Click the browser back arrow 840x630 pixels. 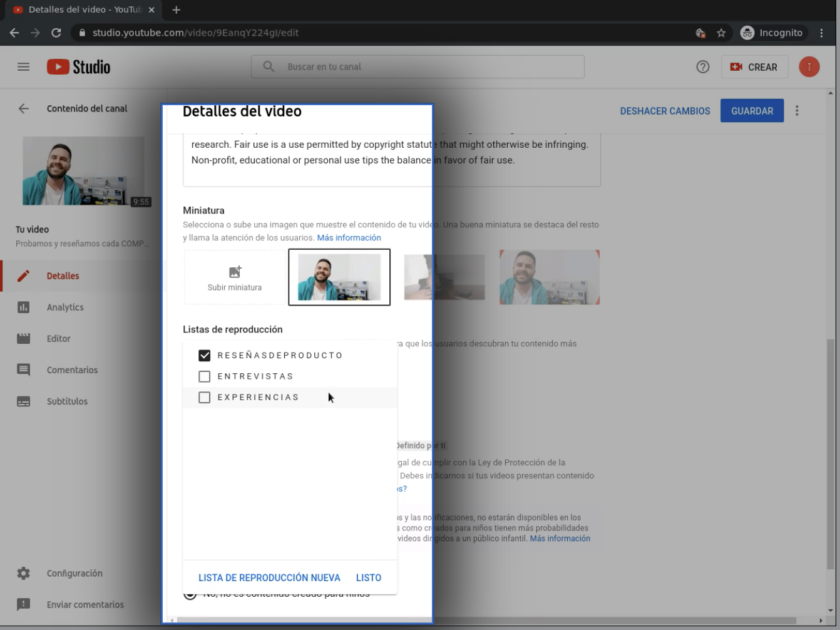click(14, 33)
